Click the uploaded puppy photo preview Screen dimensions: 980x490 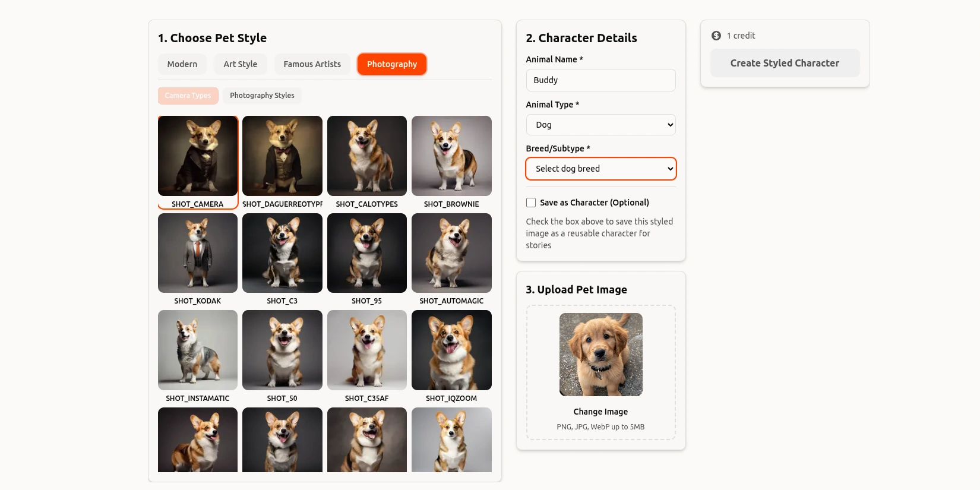pyautogui.click(x=600, y=355)
